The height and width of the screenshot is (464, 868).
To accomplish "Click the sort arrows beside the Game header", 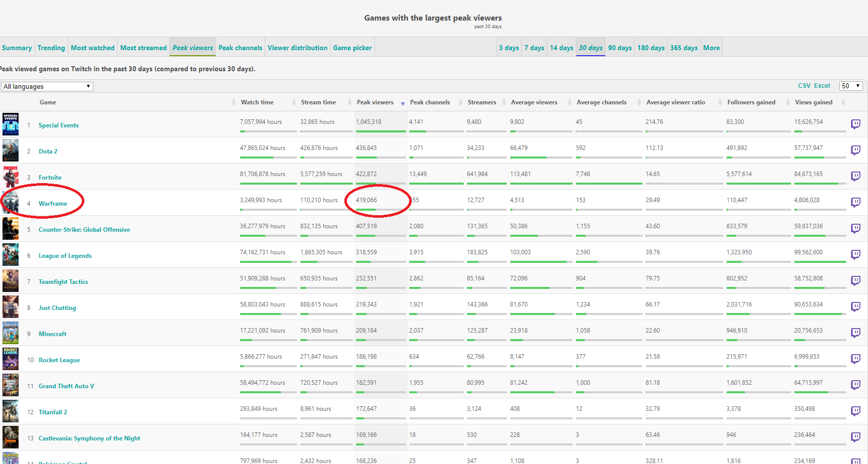I will point(233,102).
